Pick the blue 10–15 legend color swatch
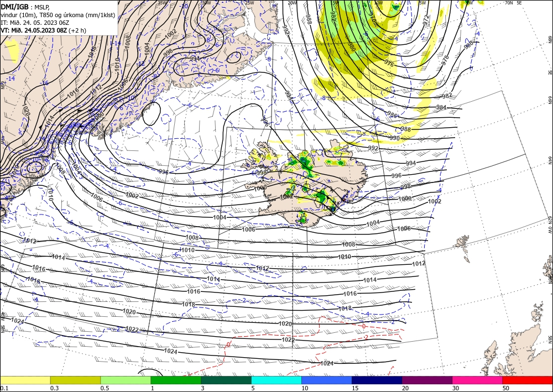 [327, 380]
